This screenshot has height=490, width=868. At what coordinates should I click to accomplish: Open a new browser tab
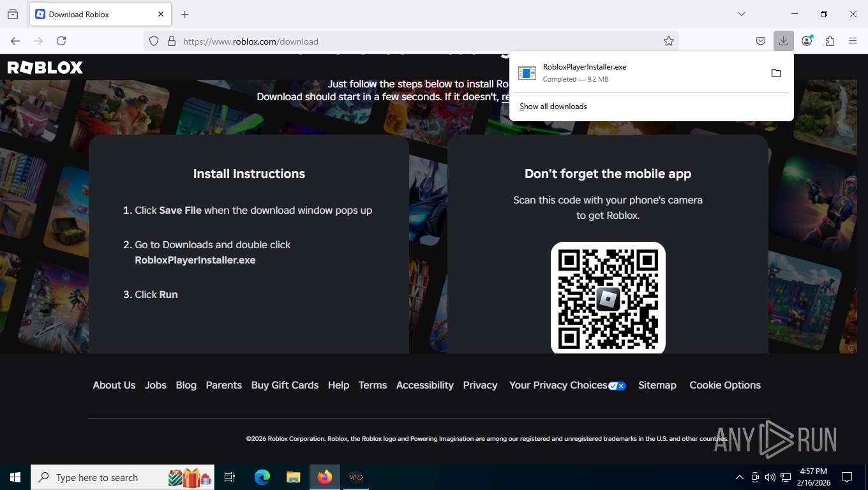pos(185,14)
